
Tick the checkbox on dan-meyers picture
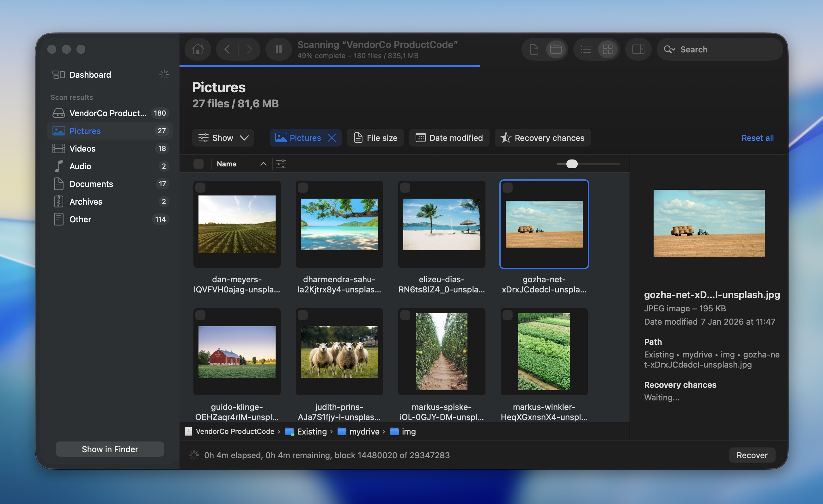point(200,188)
